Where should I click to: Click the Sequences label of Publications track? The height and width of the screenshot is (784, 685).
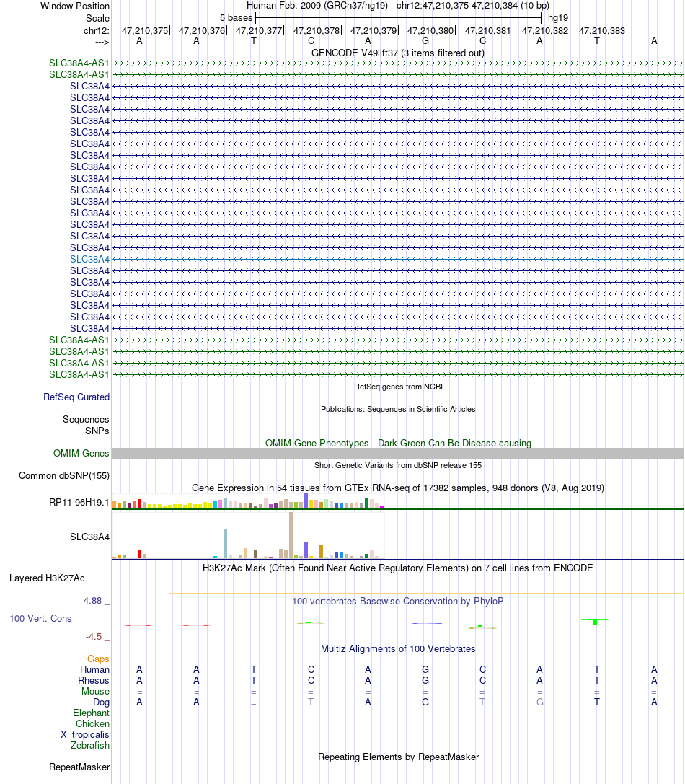tap(86, 420)
